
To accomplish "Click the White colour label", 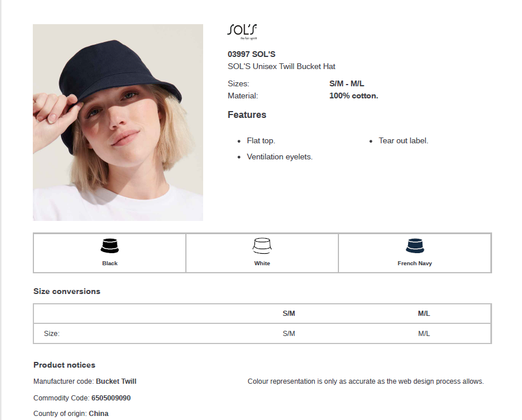I will click(262, 264).
